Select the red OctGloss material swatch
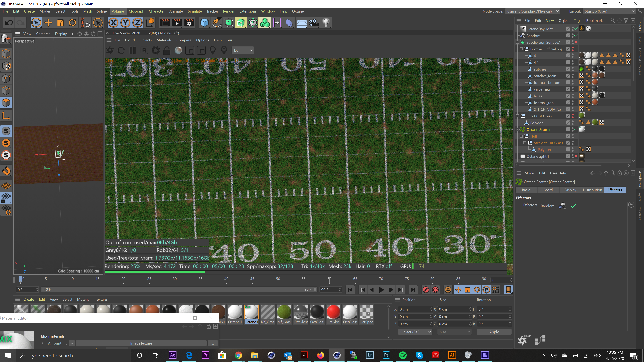 (333, 312)
